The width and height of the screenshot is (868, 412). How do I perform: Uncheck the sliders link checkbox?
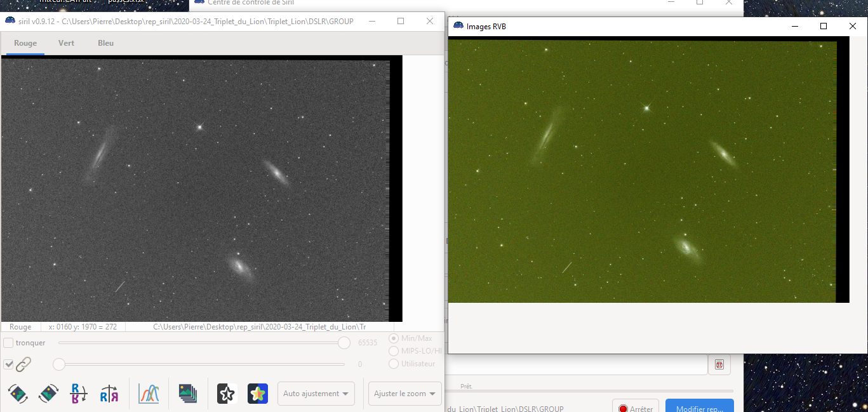point(8,364)
